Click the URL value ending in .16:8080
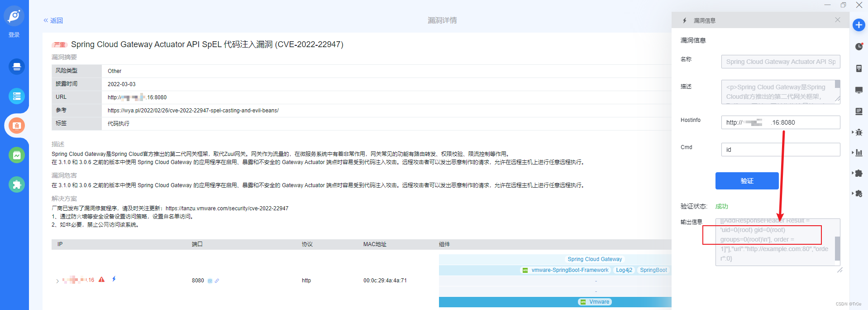 [x=137, y=97]
